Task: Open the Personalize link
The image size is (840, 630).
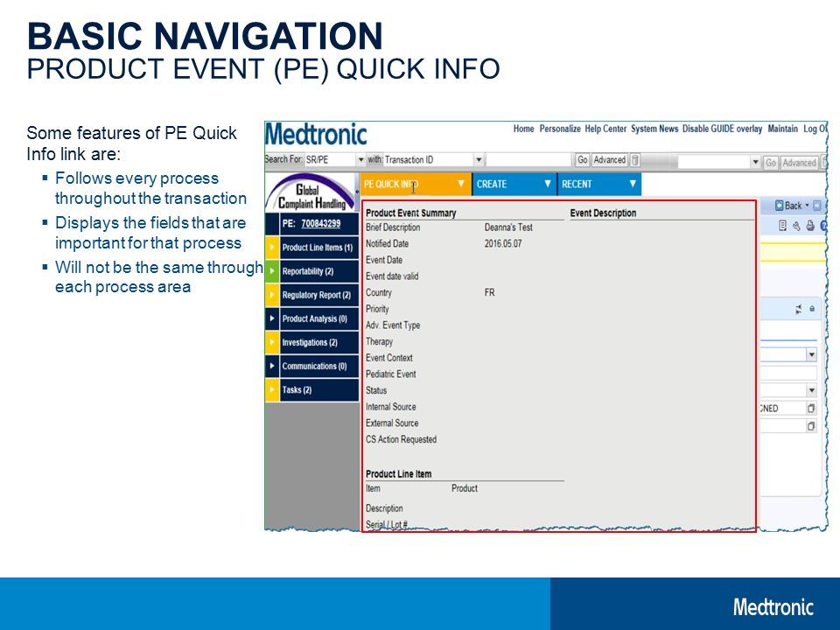Action: 560,129
